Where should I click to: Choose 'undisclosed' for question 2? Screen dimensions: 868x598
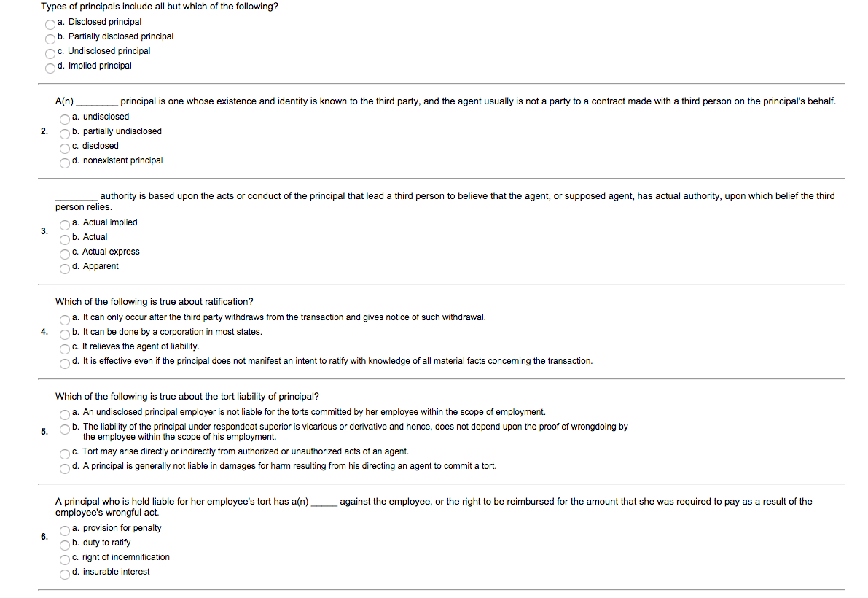(x=65, y=119)
